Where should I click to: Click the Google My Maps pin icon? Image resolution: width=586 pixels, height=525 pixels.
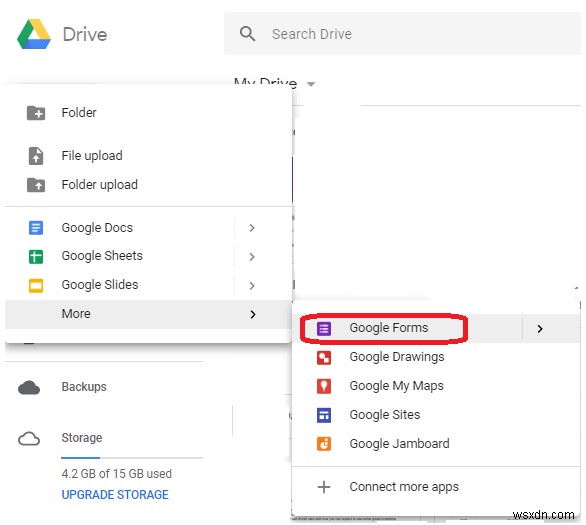click(324, 386)
